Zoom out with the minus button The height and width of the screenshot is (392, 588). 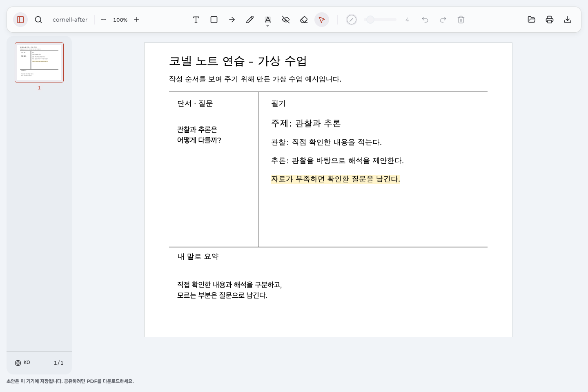(x=104, y=20)
